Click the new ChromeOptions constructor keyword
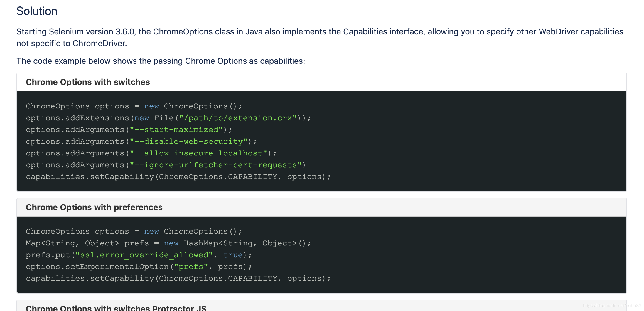The width and height of the screenshot is (644, 311). coord(151,106)
